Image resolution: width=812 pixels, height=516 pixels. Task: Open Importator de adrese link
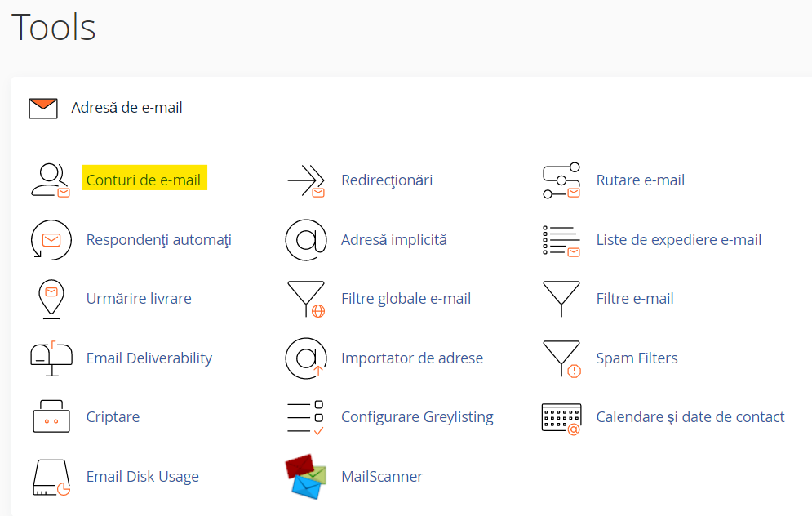coord(412,358)
